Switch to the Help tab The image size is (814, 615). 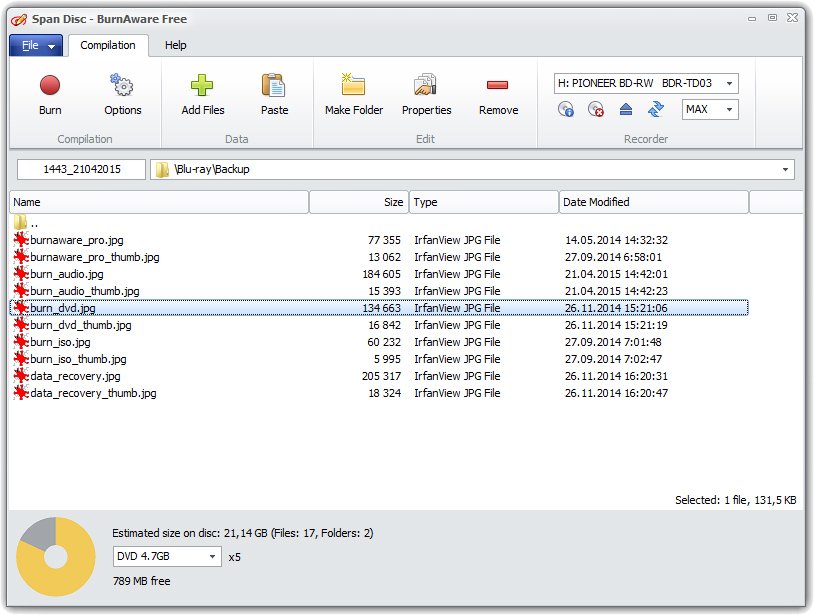175,45
